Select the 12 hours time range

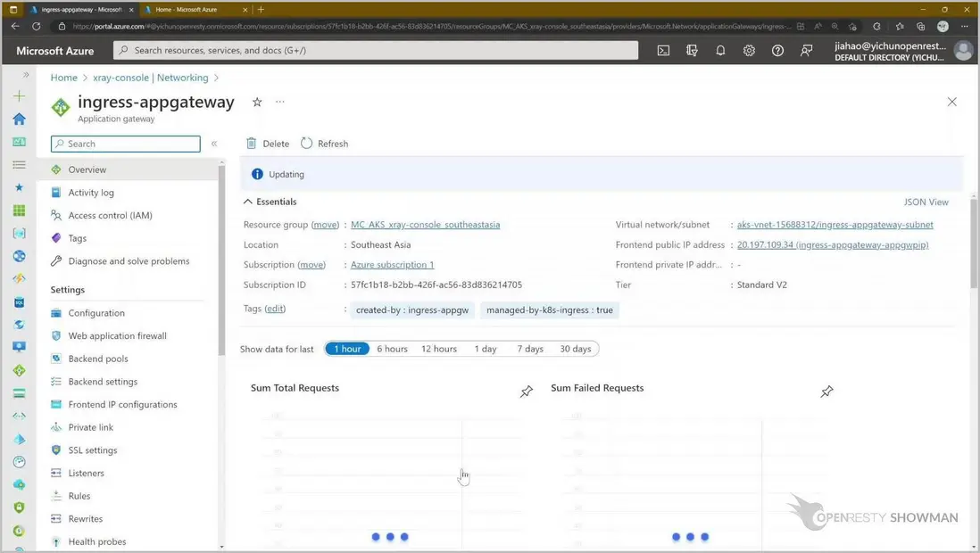coord(439,349)
